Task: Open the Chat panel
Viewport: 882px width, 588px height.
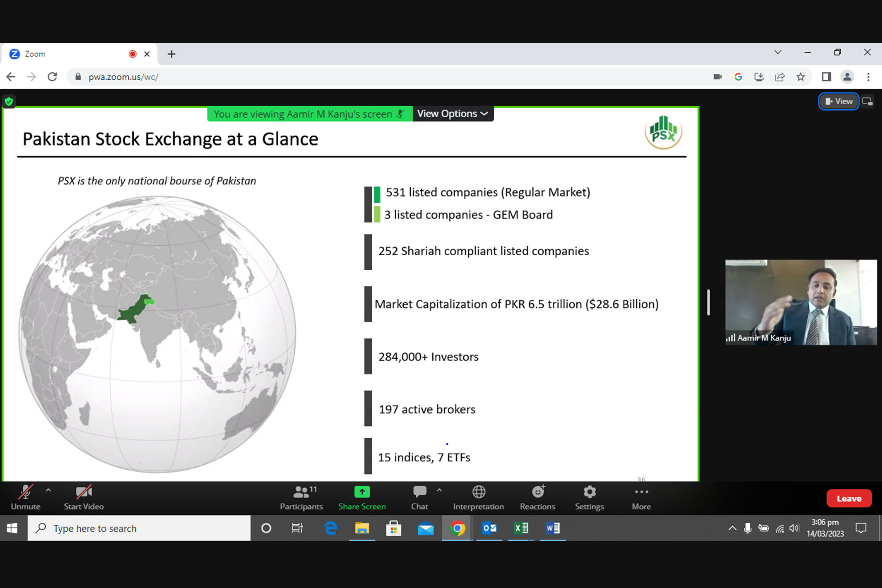Action: pyautogui.click(x=419, y=498)
